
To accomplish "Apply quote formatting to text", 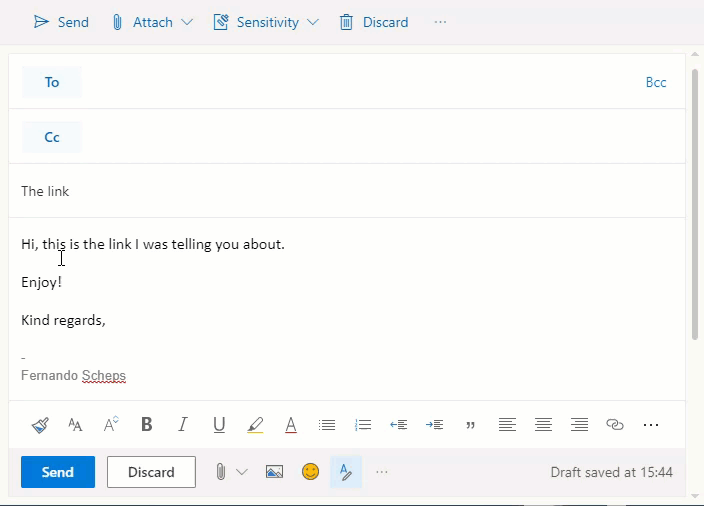I will [x=471, y=425].
